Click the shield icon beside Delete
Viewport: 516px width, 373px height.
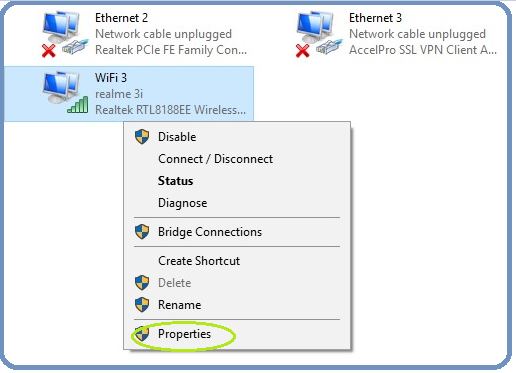coord(142,283)
